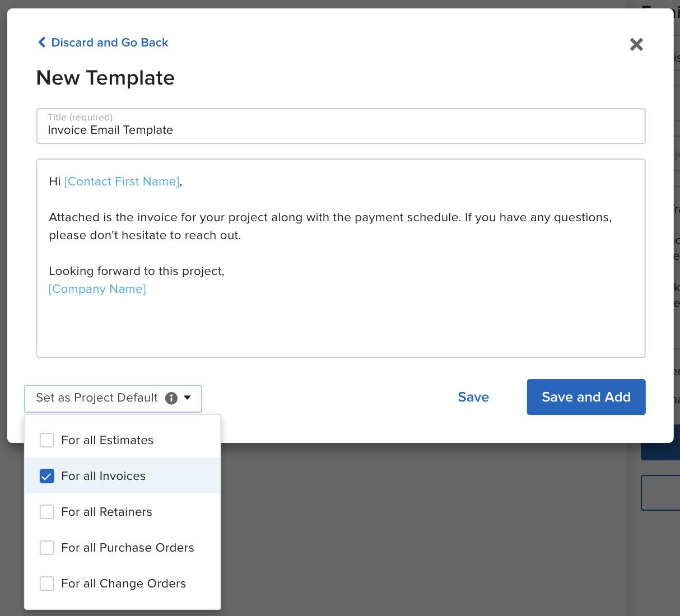Click the Discard and Go Back link
The height and width of the screenshot is (616, 680).
pos(110,43)
